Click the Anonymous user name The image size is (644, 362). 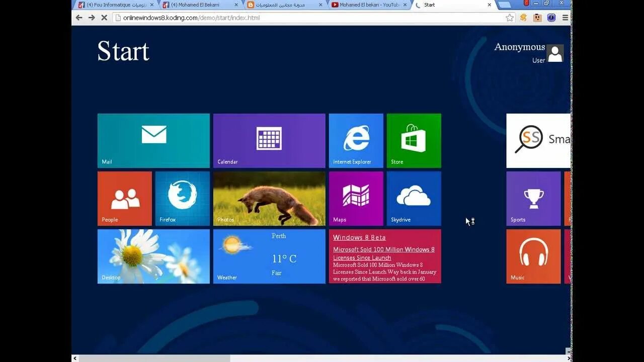tap(520, 47)
